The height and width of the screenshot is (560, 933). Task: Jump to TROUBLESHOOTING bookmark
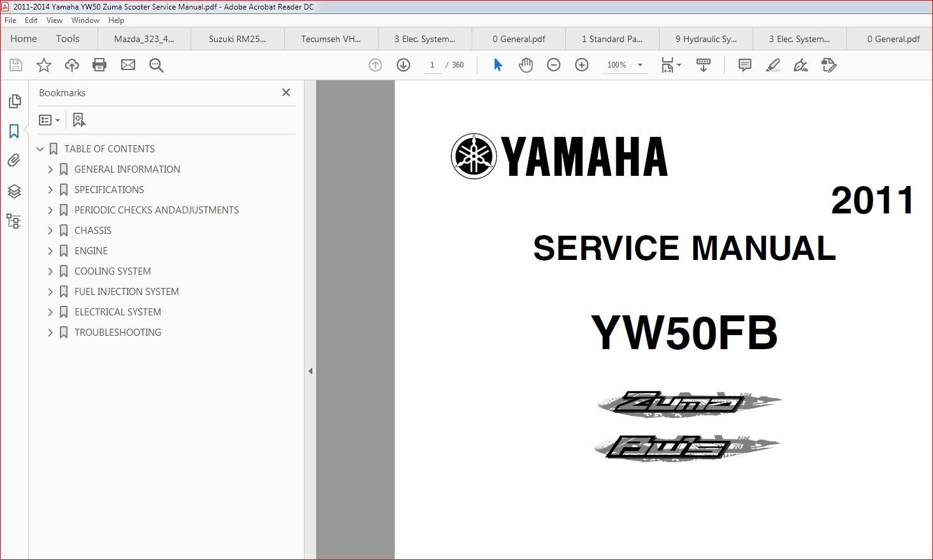[x=118, y=333]
